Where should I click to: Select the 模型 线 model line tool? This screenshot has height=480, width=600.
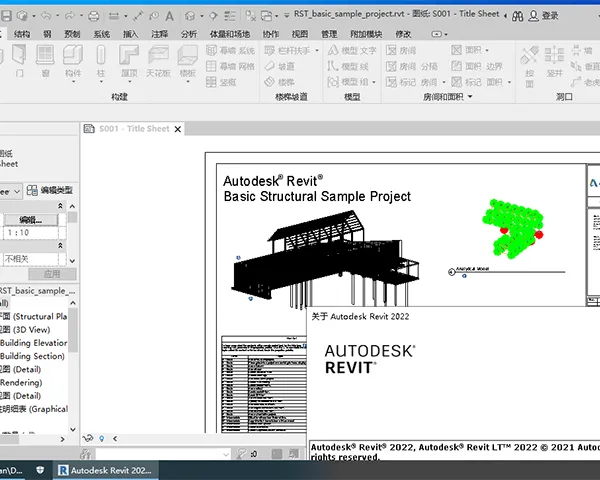pos(348,66)
